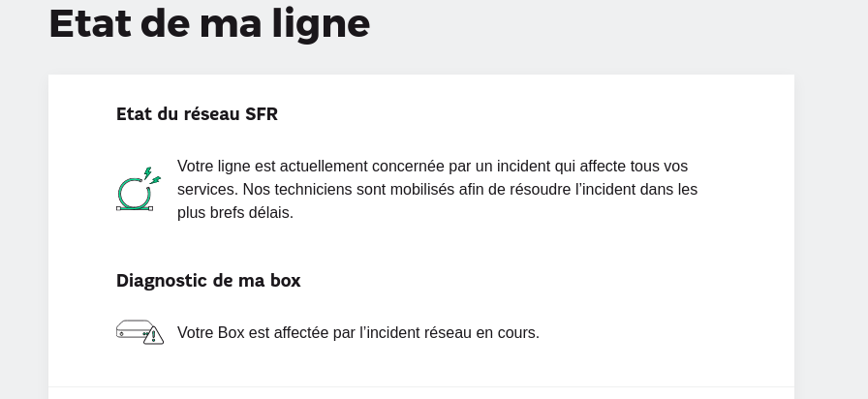Click the 'Etat de ma ligne' page title
868x399 pixels.
[x=209, y=24]
